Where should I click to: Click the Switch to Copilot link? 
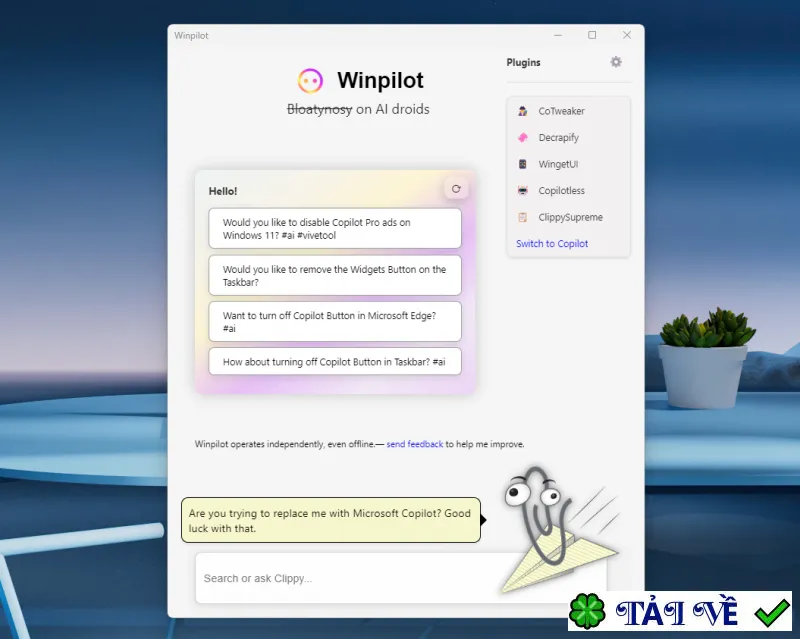[x=552, y=244]
